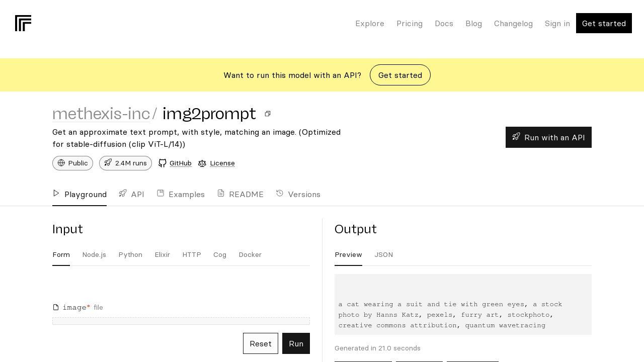
Task: Open the Pricing page
Action: pos(410,24)
